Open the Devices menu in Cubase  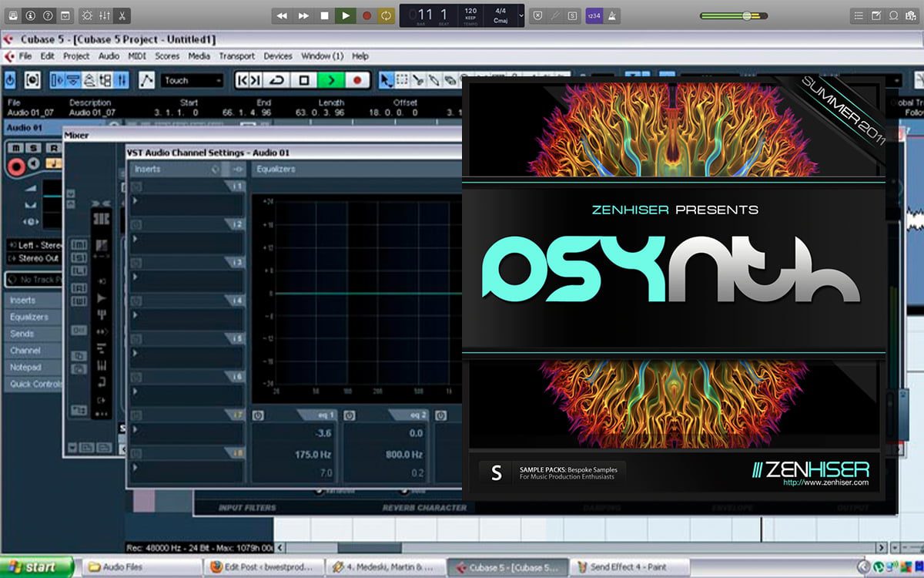[x=278, y=56]
